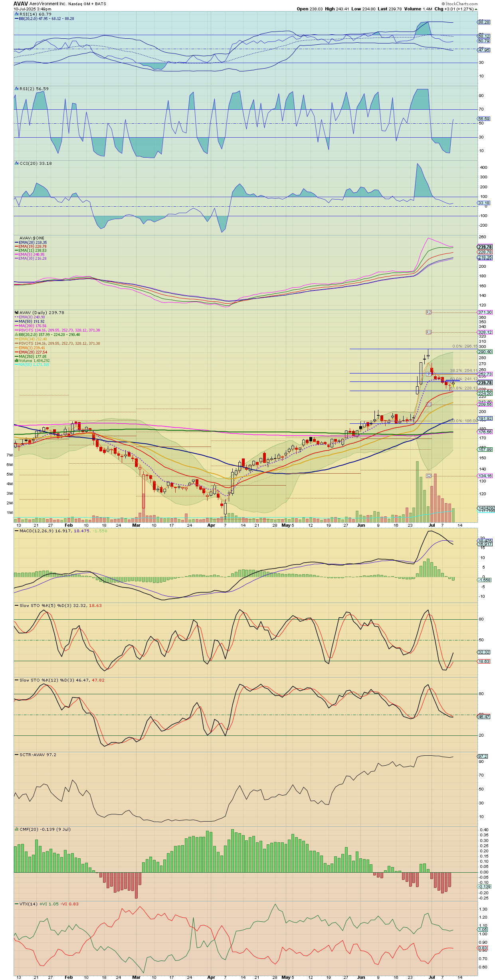Click the 47.95 value tag on RSI axis

point(484,50)
